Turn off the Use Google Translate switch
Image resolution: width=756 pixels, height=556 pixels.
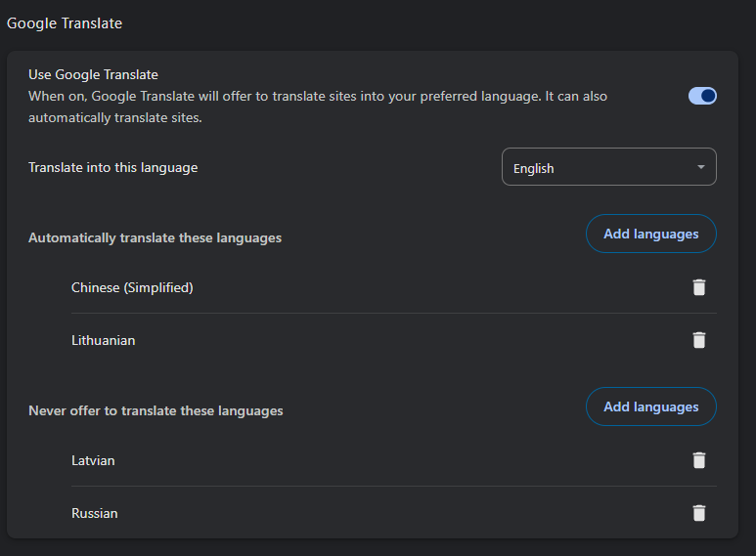702,96
